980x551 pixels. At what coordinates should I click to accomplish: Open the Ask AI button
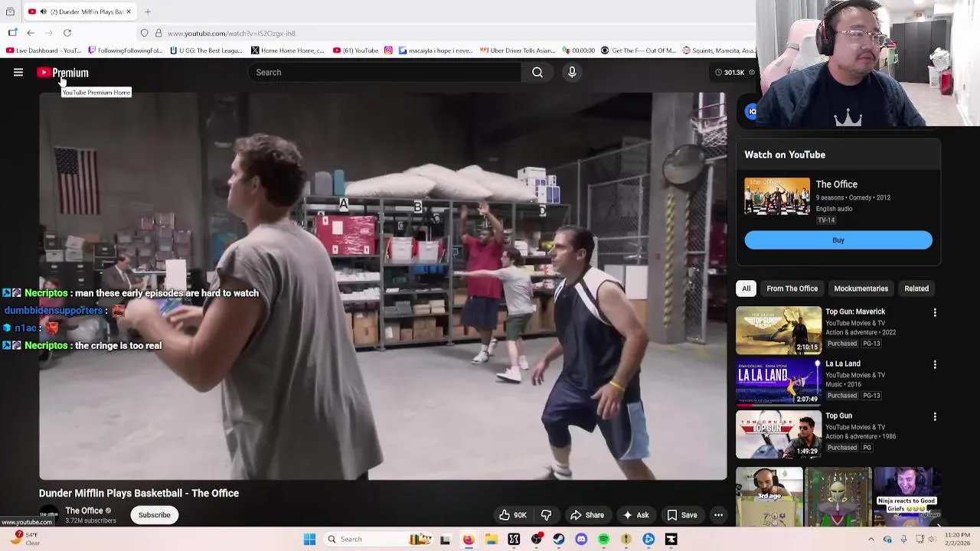pyautogui.click(x=635, y=515)
